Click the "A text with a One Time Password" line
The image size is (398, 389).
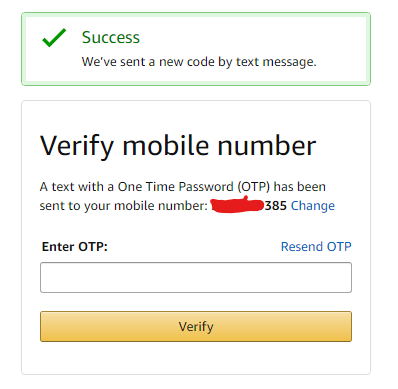click(x=183, y=187)
